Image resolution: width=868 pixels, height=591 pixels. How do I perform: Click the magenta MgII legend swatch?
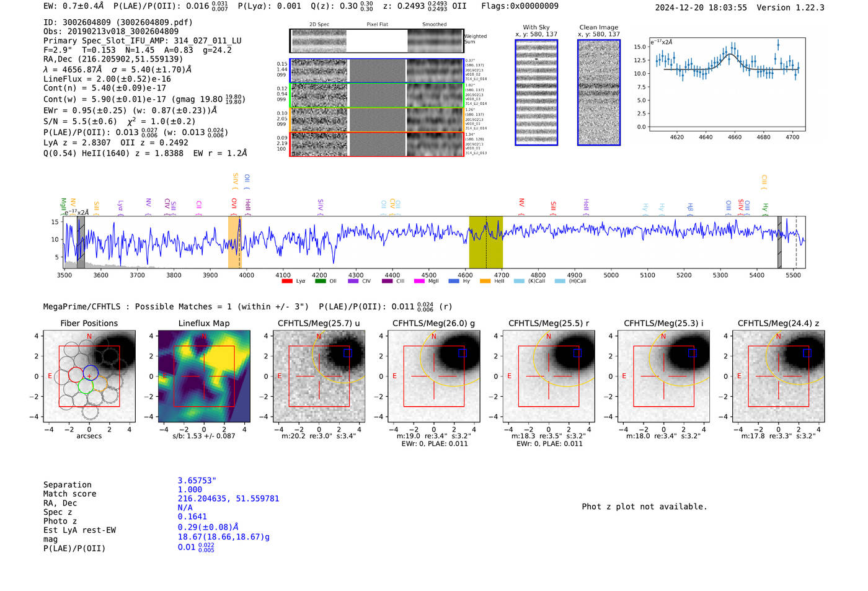420,281
